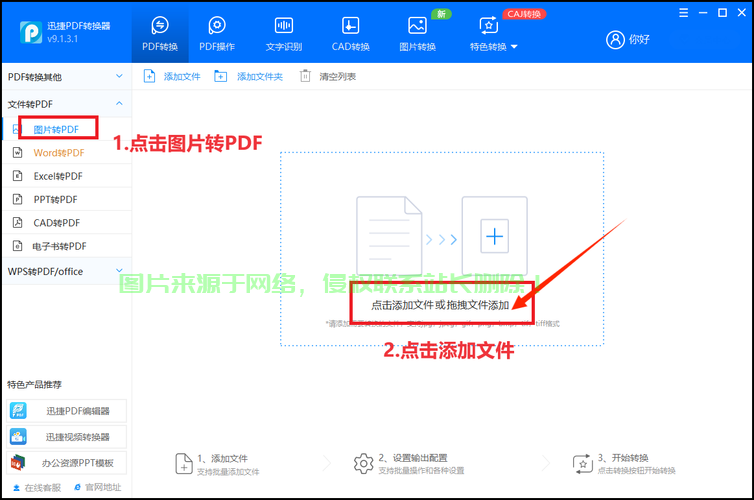Click the step 3 开始转换 icon
The height and width of the screenshot is (500, 754).
click(583, 464)
